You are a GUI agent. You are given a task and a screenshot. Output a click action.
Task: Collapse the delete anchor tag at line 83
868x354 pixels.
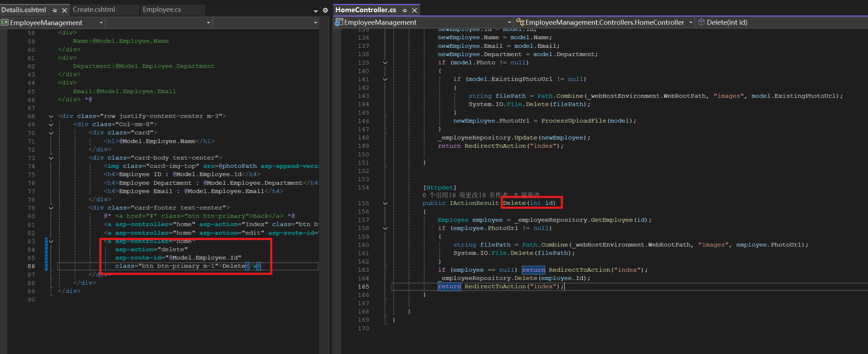[51, 242]
